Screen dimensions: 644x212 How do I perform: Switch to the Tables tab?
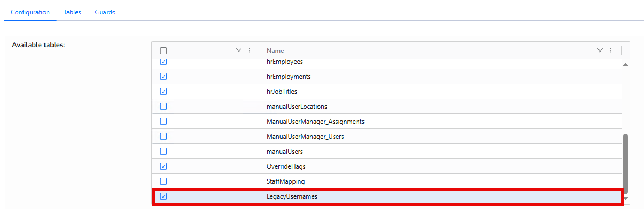coord(72,12)
